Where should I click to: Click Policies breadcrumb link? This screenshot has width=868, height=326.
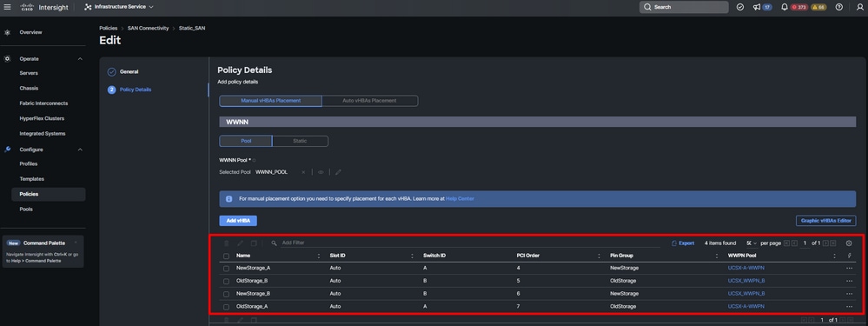point(108,28)
